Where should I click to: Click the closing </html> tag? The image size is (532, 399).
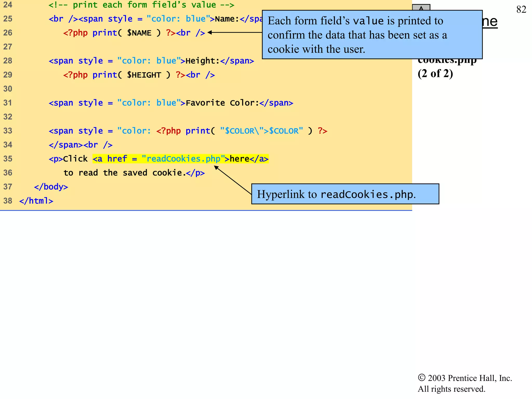click(x=36, y=201)
